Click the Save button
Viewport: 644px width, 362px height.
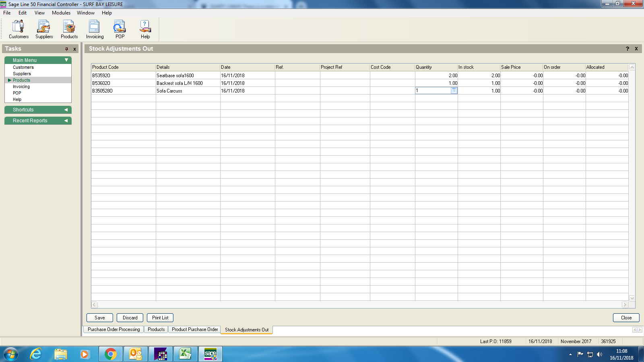click(x=100, y=318)
